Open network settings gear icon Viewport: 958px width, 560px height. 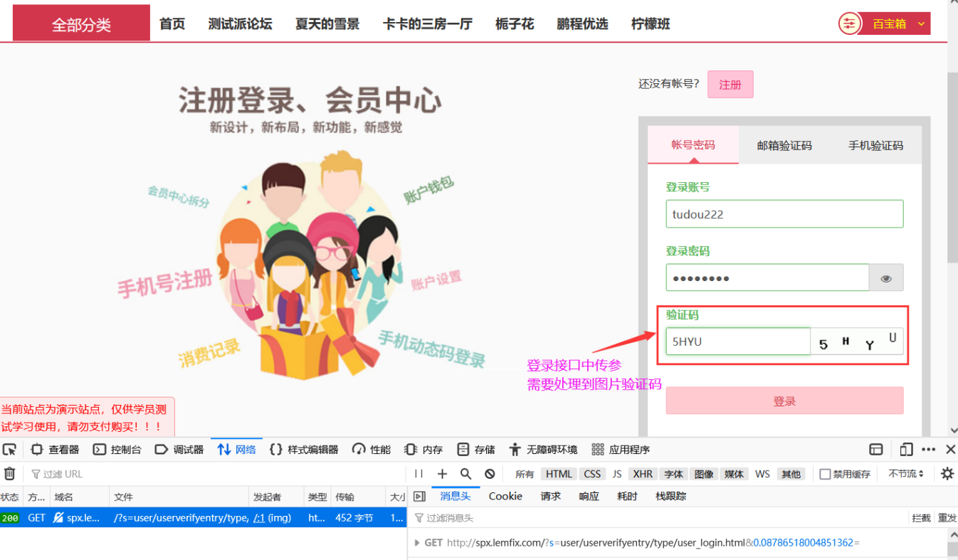[947, 473]
